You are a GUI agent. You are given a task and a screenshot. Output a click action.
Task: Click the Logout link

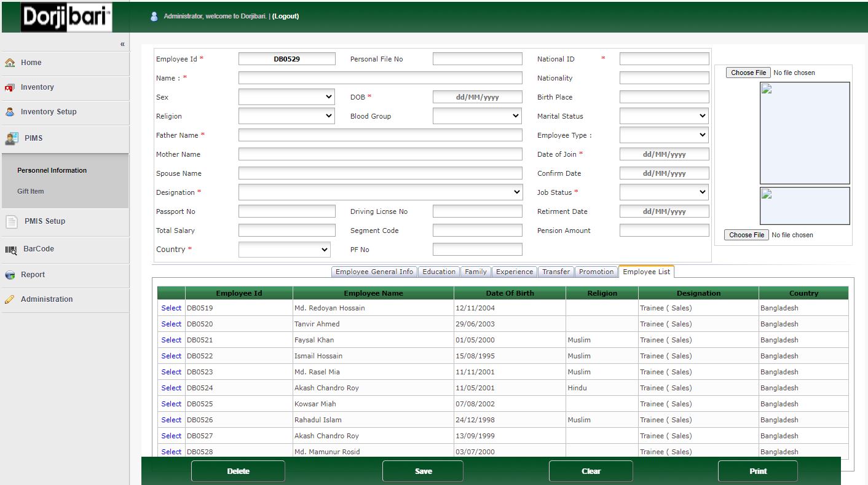(x=285, y=16)
